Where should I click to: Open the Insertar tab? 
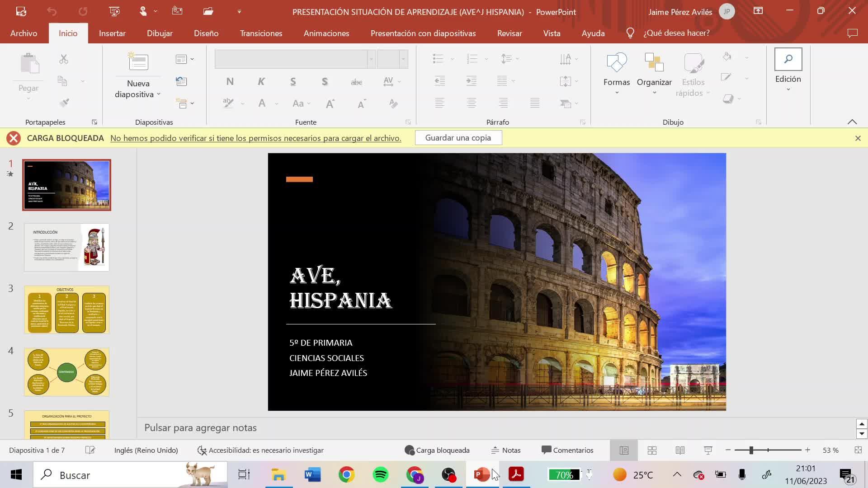[112, 33]
